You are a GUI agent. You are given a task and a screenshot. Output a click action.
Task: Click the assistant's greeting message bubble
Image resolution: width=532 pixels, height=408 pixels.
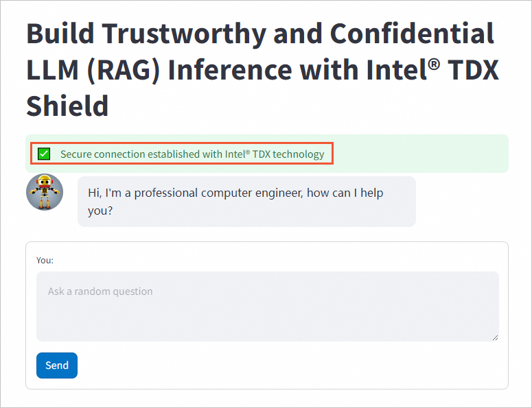pyautogui.click(x=246, y=202)
